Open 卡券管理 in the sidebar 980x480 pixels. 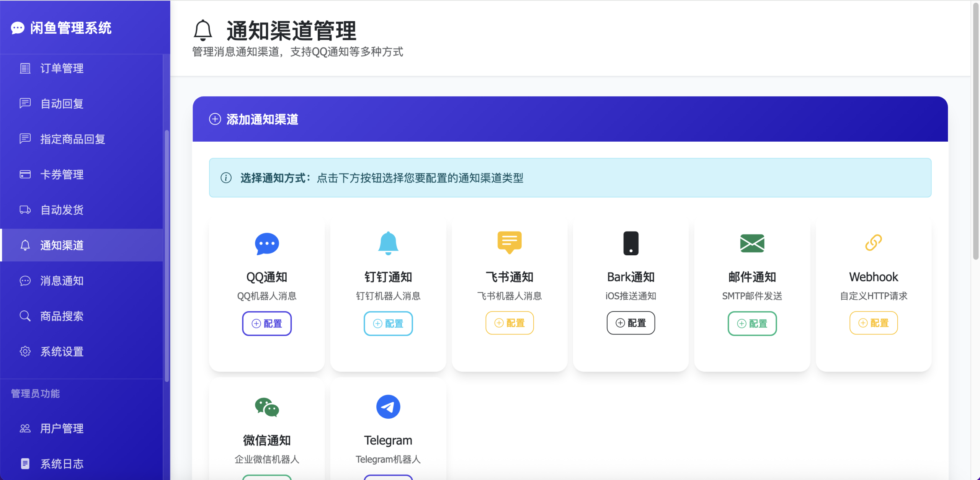point(62,175)
